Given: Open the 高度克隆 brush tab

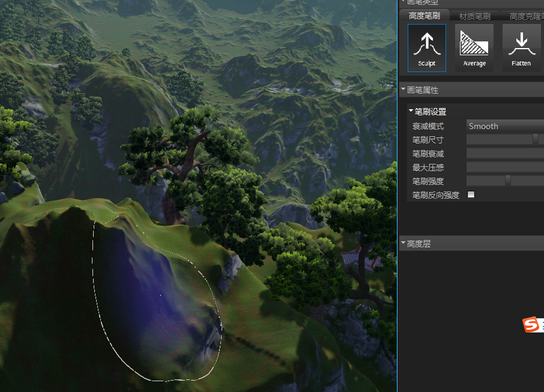Looking at the screenshot, I should pos(526,16).
